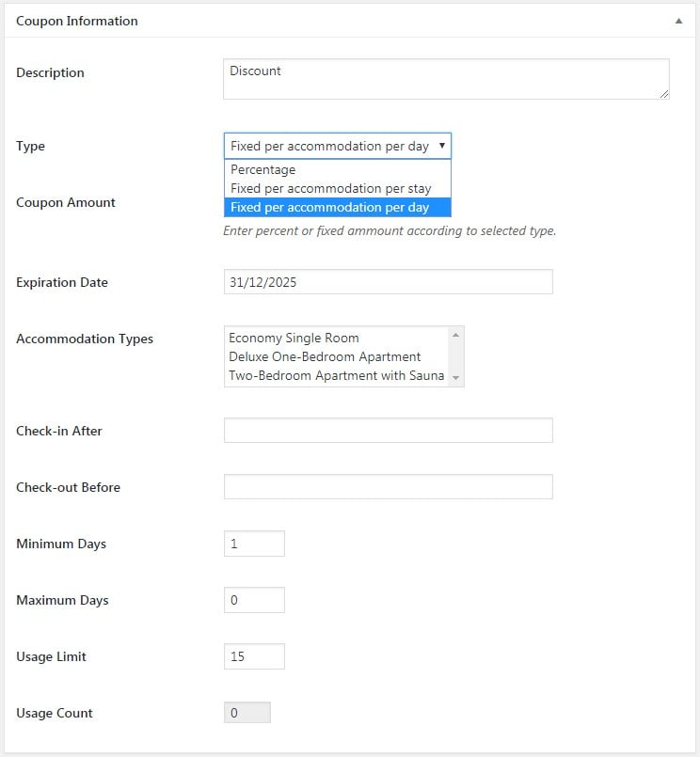Click into the Description text area
700x757 pixels.
click(x=446, y=79)
